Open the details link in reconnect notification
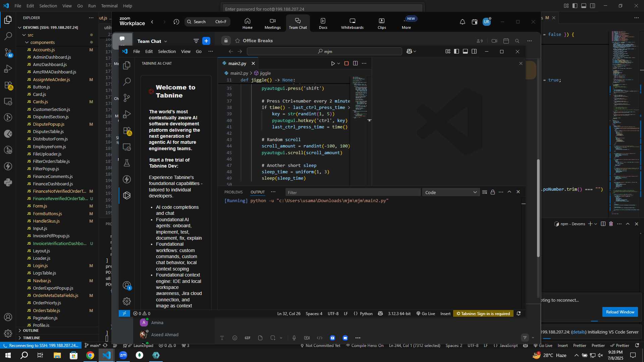Image resolution: width=644 pixels, height=362 pixels. [x=579, y=332]
